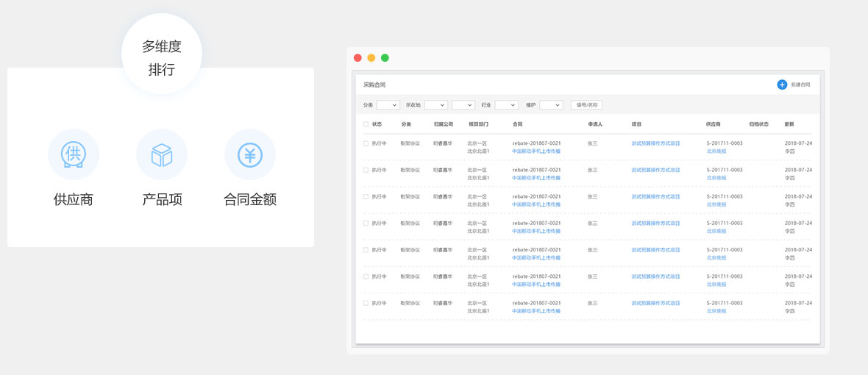Open first row 北京晚报 supplier link
Image resolution: width=868 pixels, height=375 pixels.
click(716, 151)
